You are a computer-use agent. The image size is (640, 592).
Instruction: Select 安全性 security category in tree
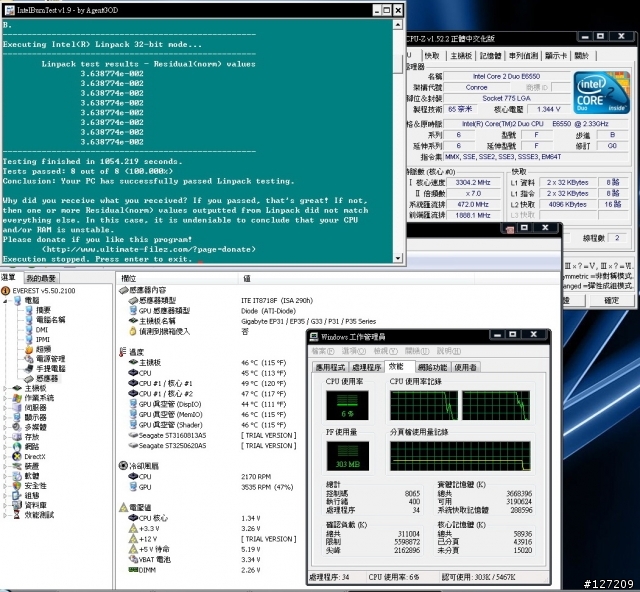[x=35, y=486]
